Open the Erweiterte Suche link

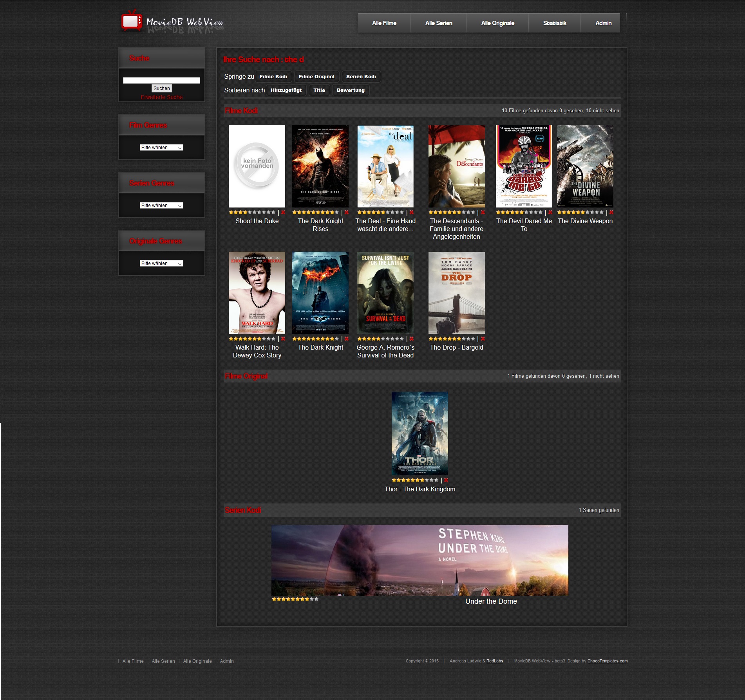[x=161, y=97]
